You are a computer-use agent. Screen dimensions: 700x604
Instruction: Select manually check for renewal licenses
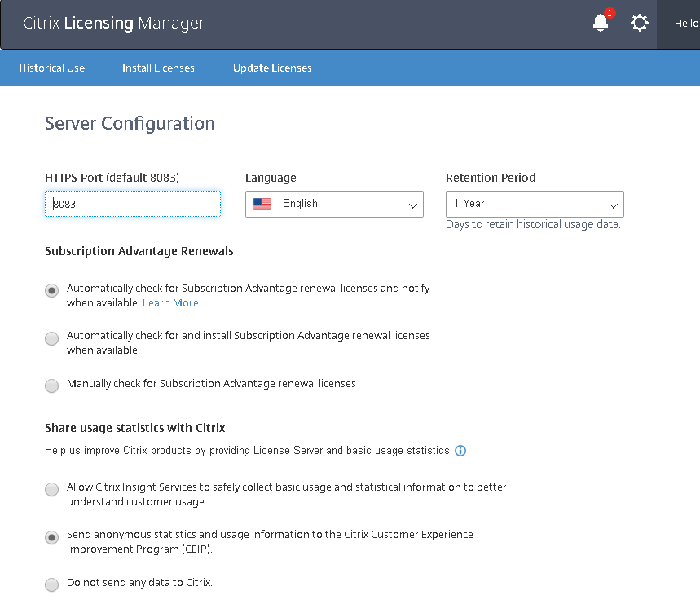point(52,386)
